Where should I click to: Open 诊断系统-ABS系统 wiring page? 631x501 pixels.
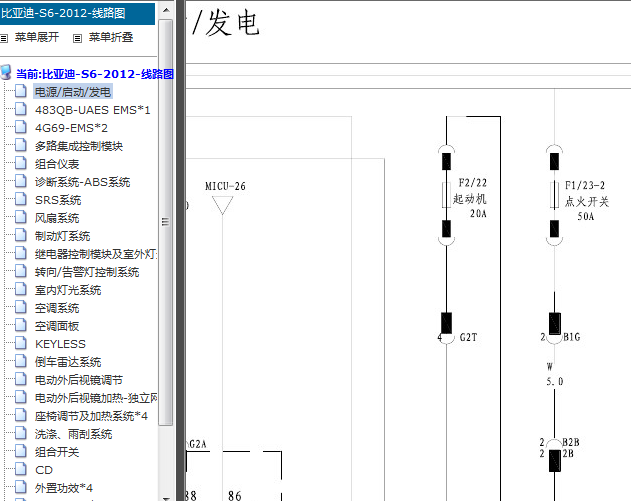tap(82, 182)
